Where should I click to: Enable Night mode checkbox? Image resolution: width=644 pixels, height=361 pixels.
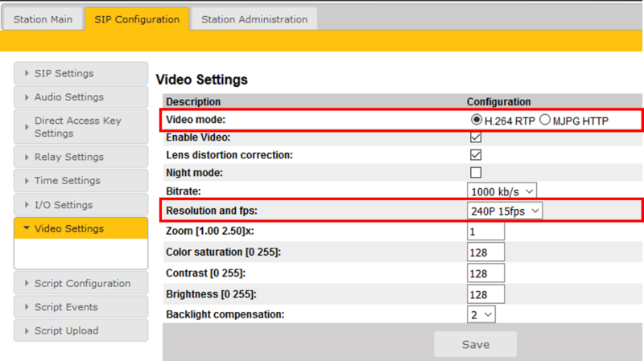(x=476, y=173)
